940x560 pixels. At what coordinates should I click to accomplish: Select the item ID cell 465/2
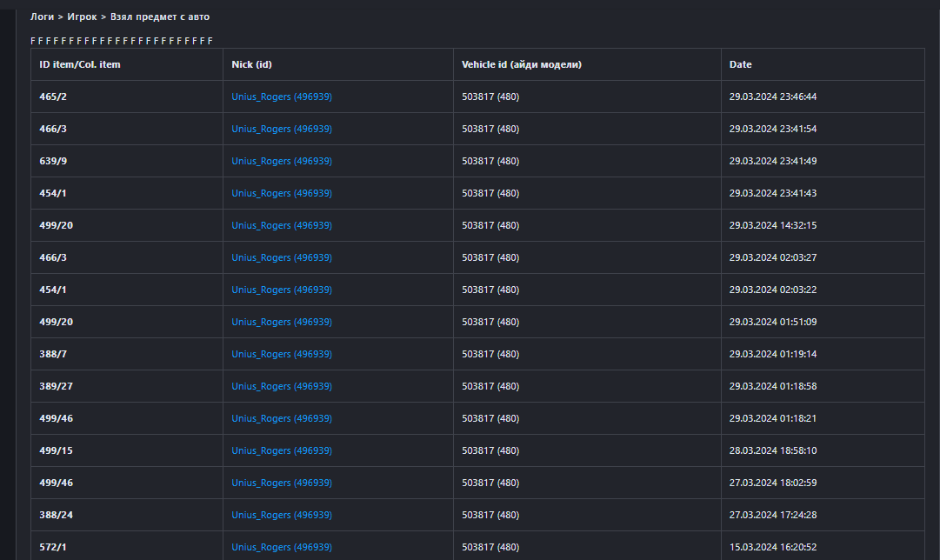point(53,97)
